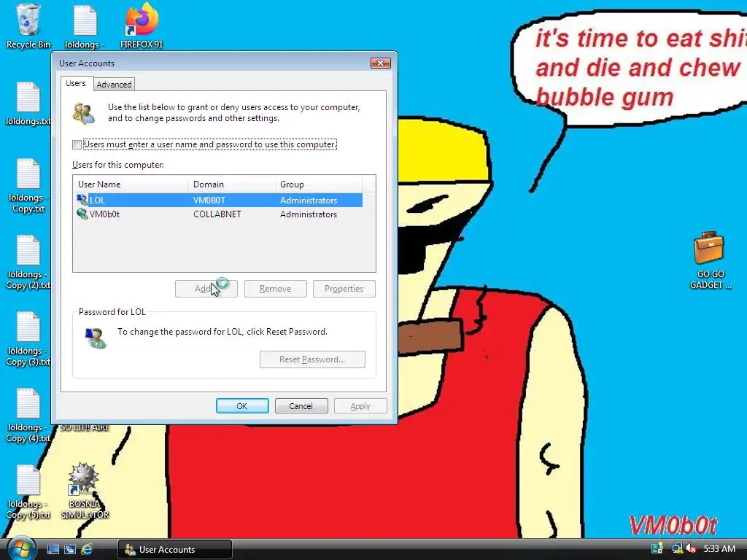Select the loldongs - Copy.txt file icon

click(28, 186)
